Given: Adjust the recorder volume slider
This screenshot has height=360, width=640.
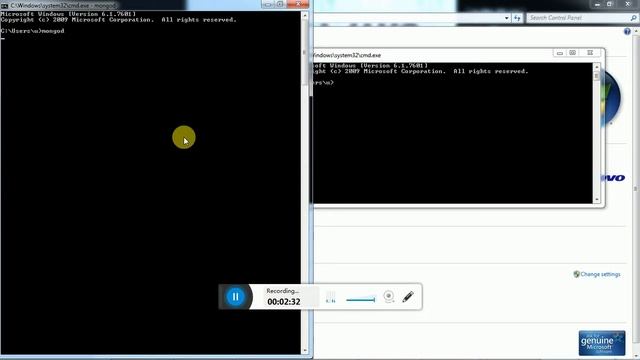Looking at the screenshot, I should coord(360,300).
